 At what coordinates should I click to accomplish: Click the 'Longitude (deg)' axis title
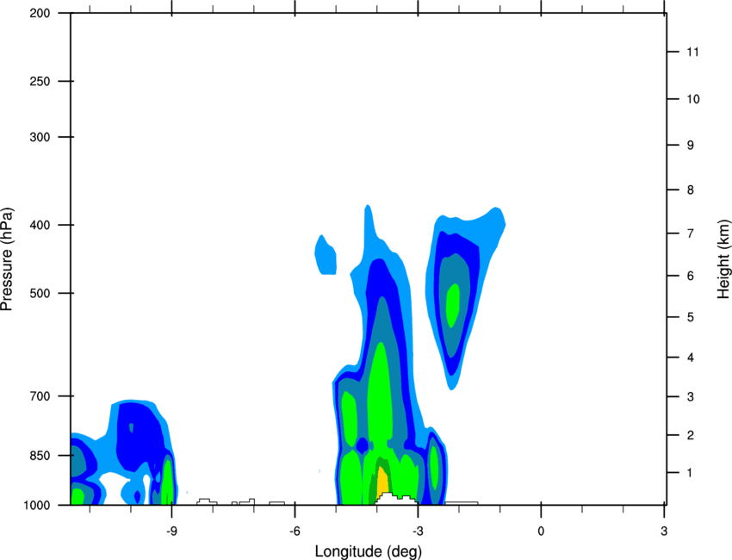tap(369, 551)
